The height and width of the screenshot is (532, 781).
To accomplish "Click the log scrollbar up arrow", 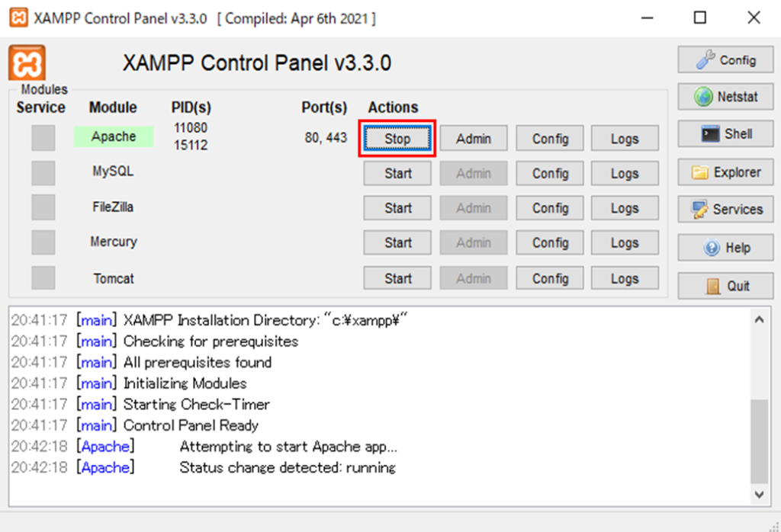I will (x=758, y=319).
